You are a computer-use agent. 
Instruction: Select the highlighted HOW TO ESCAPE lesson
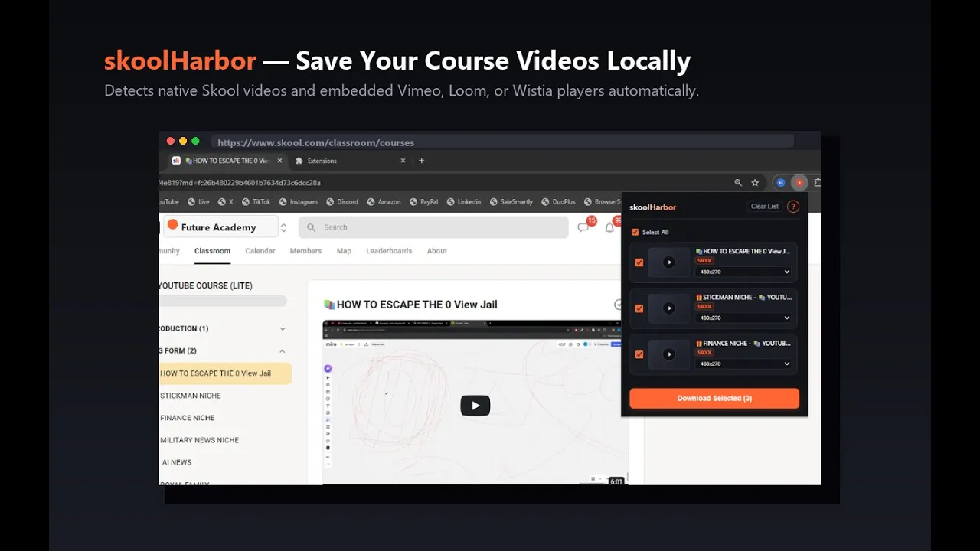pyautogui.click(x=225, y=373)
